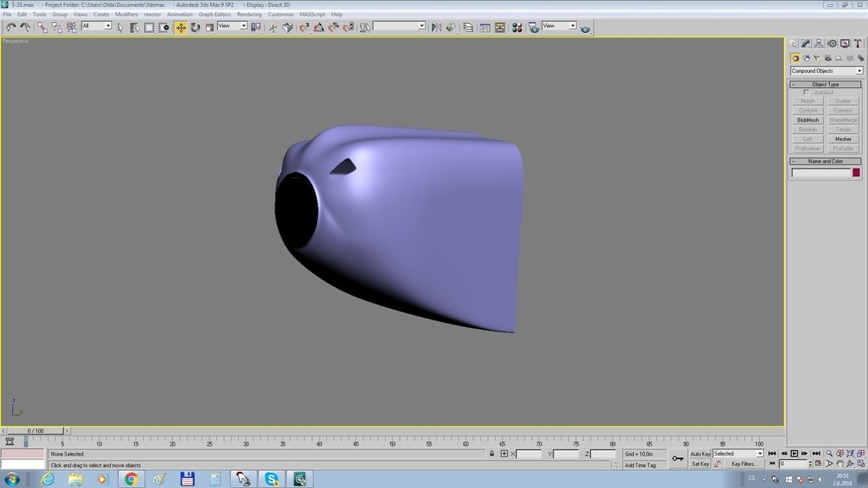Click the Key Filters button
This screenshot has width=868, height=488.
(743, 464)
